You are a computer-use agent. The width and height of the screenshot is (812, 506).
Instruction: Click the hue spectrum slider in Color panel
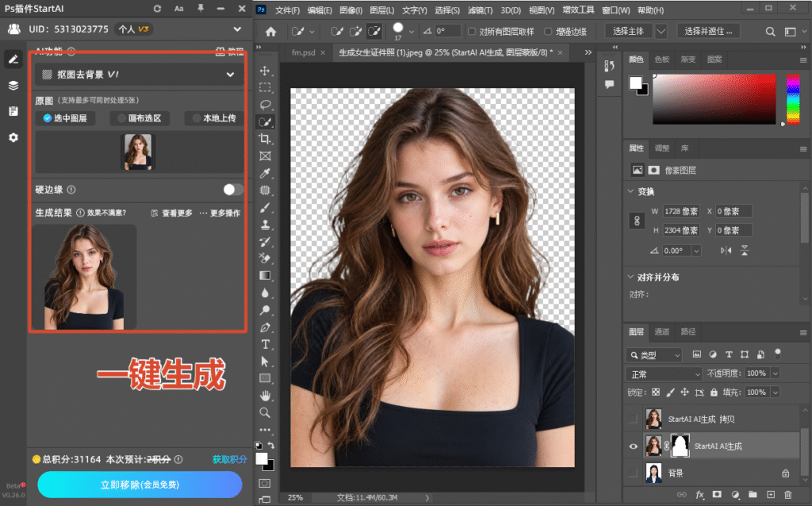(x=793, y=99)
